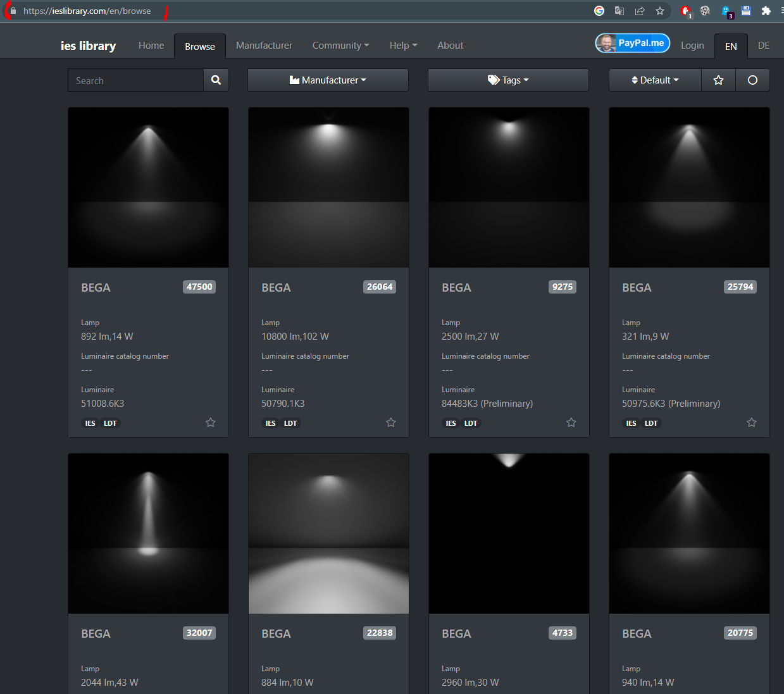Viewport: 784px width, 694px height.
Task: Click the 26064 download count badge
Action: pos(380,287)
